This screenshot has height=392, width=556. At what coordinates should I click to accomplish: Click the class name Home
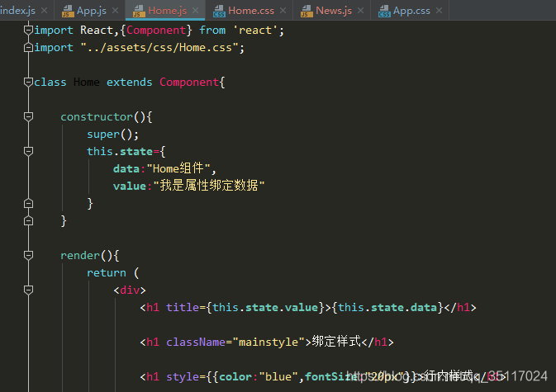87,83
